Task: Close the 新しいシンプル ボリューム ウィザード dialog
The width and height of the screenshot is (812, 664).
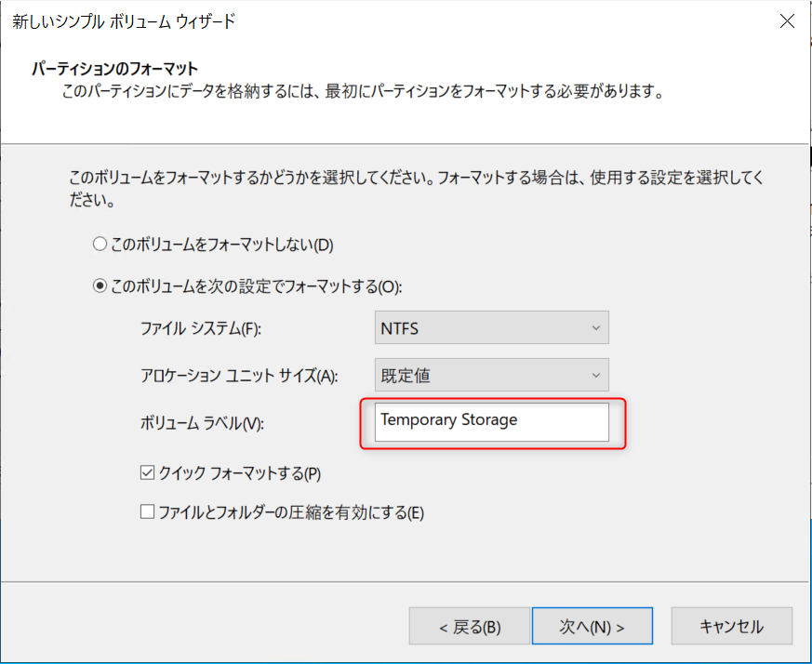Action: 787,21
